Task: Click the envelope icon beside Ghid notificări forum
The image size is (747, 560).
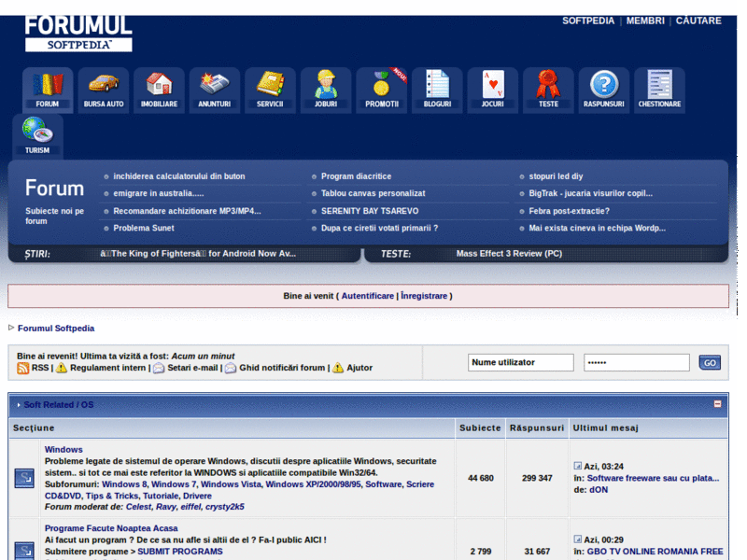Action: (x=231, y=368)
